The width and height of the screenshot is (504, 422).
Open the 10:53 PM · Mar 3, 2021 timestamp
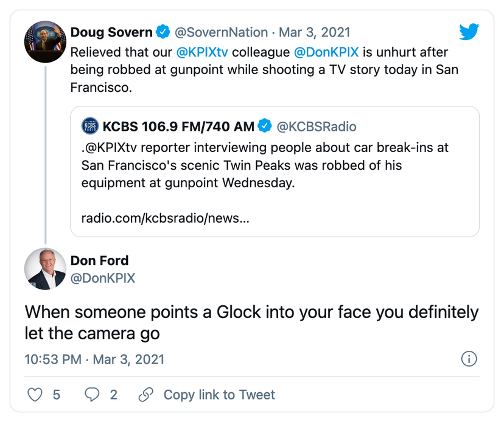coord(94,359)
